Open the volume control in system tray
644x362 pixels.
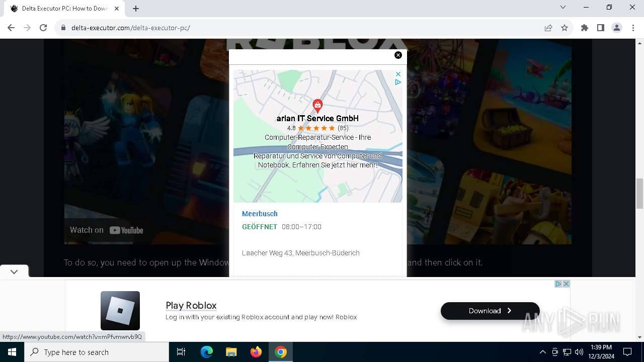click(579, 352)
